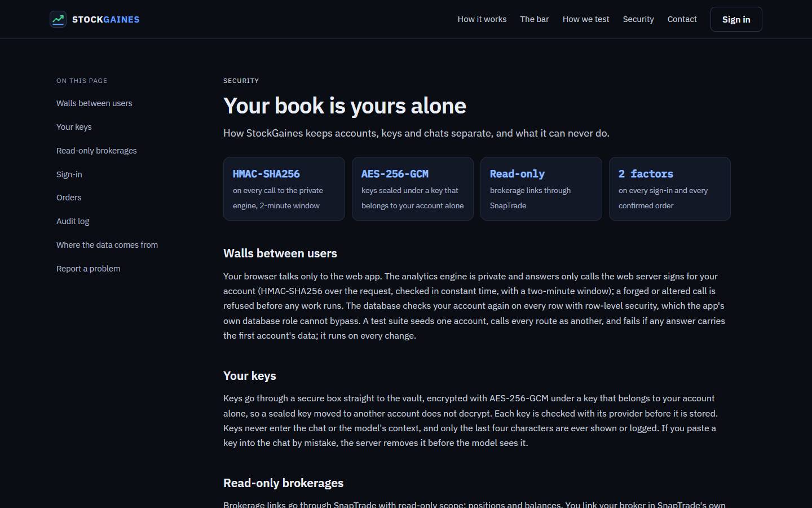The image size is (812, 508).
Task: Click the 'Walls between users' section heading
Action: click(280, 253)
